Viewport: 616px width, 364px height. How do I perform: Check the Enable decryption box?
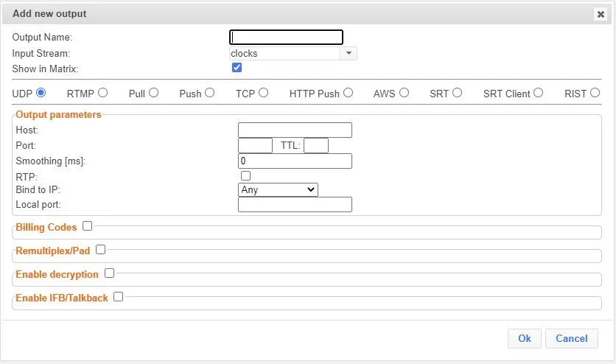(109, 273)
